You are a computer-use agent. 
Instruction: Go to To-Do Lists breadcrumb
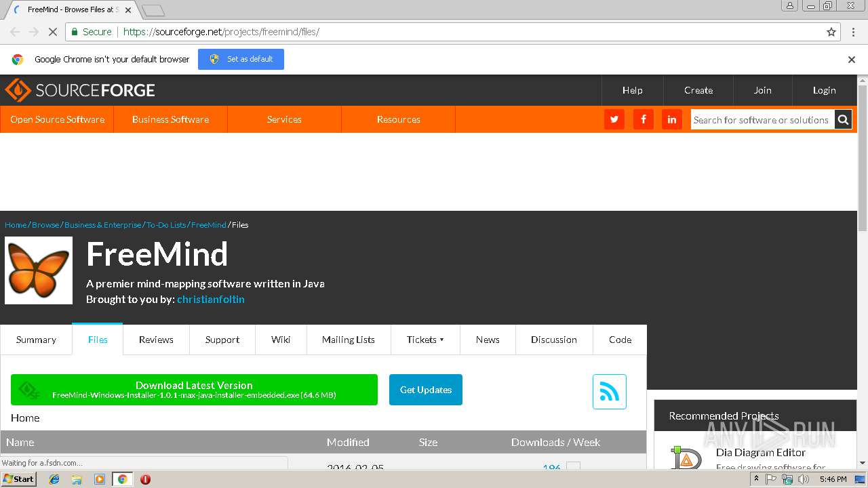(166, 224)
